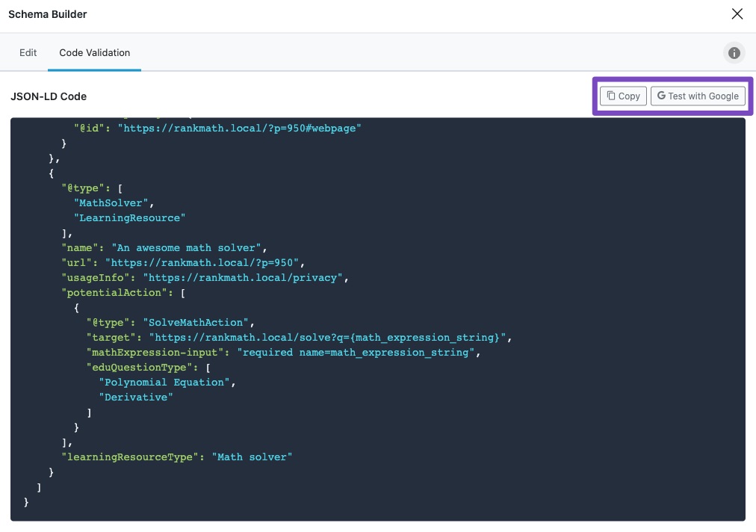Click the "Derivative" value
Screen dimensions: 756x532
[136, 398]
